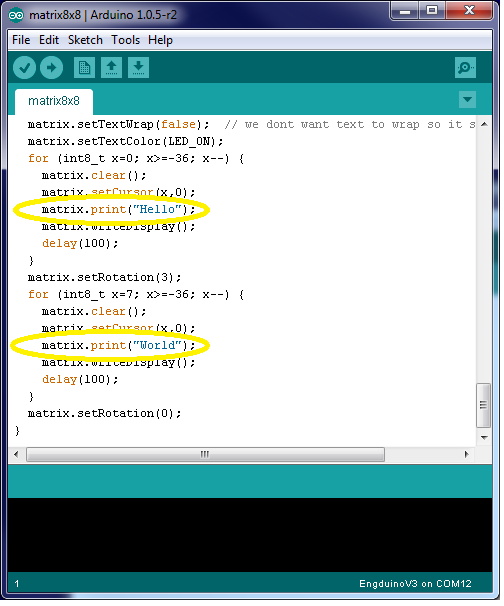Open the Sketch menu

tap(85, 40)
